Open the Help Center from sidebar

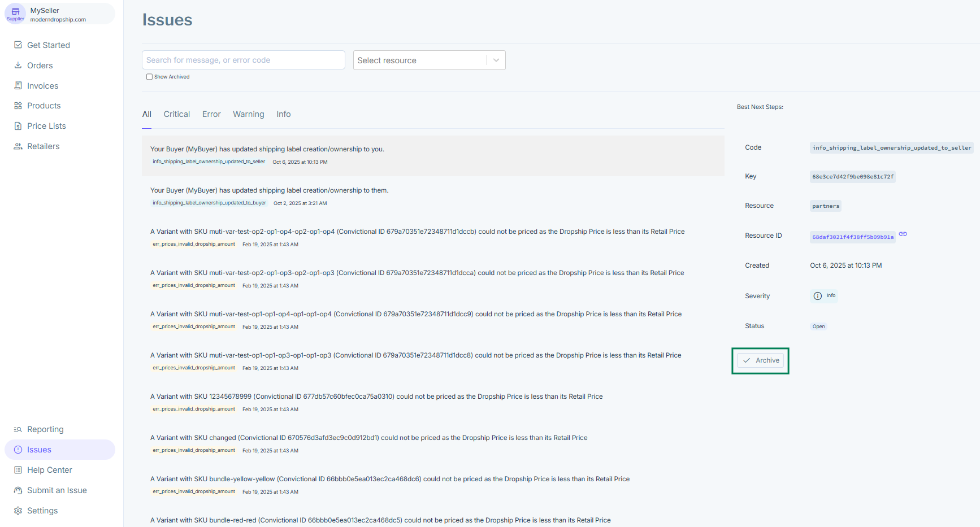pos(49,470)
